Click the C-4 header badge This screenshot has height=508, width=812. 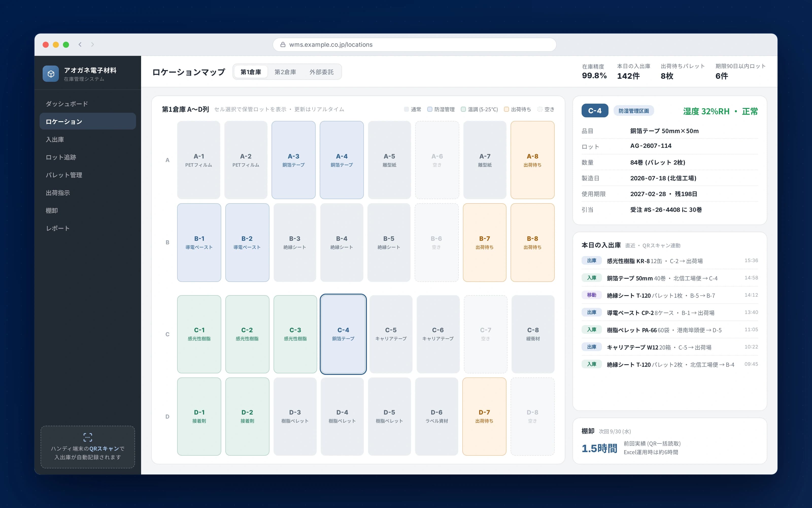tap(595, 110)
